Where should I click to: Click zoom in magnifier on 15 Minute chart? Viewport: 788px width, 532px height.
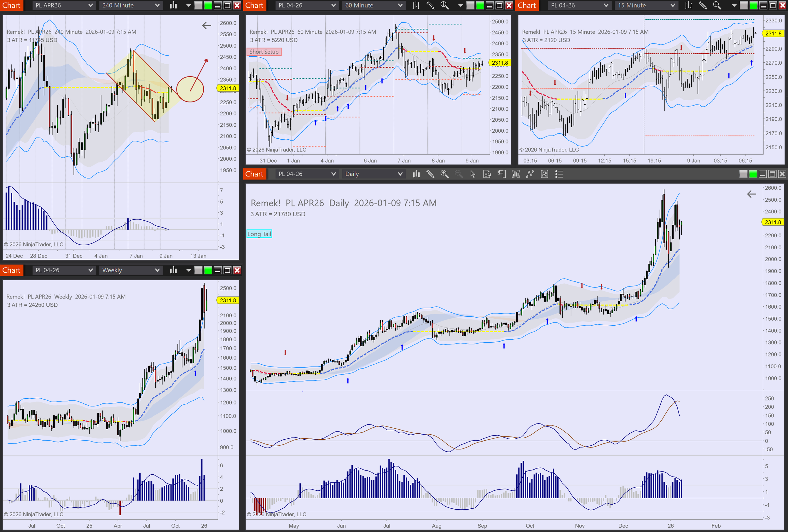point(717,5)
